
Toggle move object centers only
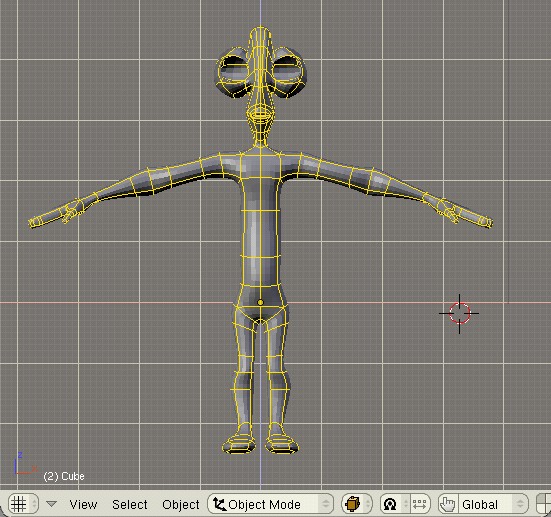click(420, 504)
